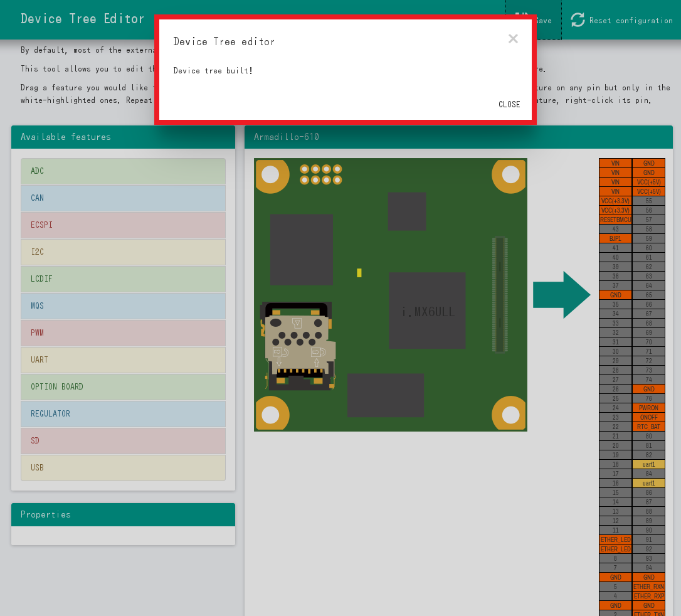Click the uart1 pin beside pin 16

tap(648, 484)
